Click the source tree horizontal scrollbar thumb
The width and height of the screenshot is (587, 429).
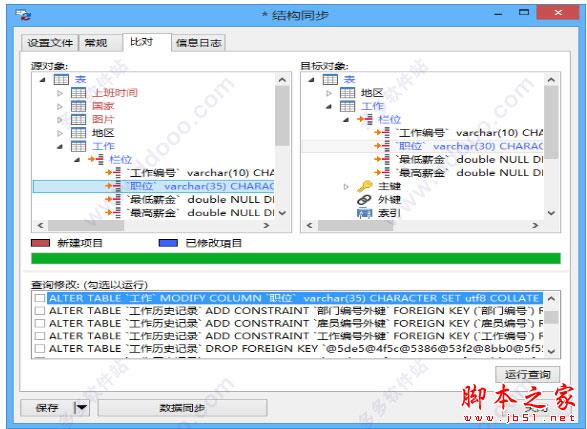(86, 225)
